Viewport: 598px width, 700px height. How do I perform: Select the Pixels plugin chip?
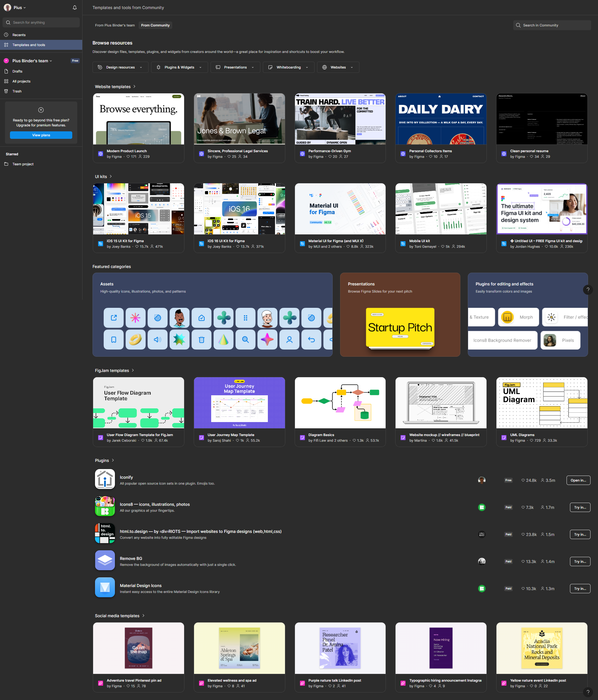click(x=560, y=340)
